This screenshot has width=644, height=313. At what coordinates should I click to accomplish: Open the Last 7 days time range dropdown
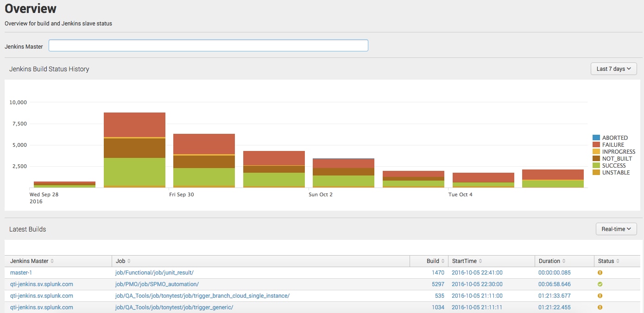coord(613,69)
